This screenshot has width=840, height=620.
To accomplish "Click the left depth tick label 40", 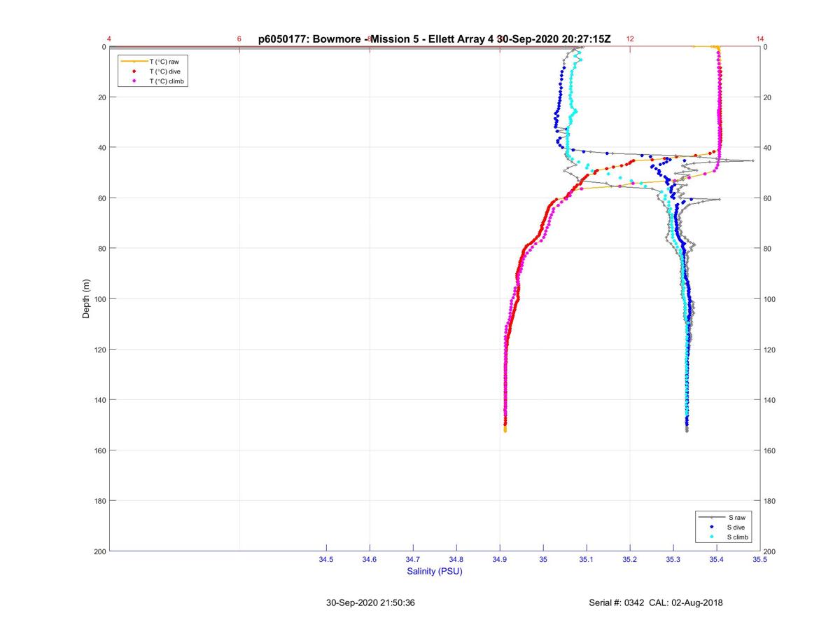I will tap(101, 148).
